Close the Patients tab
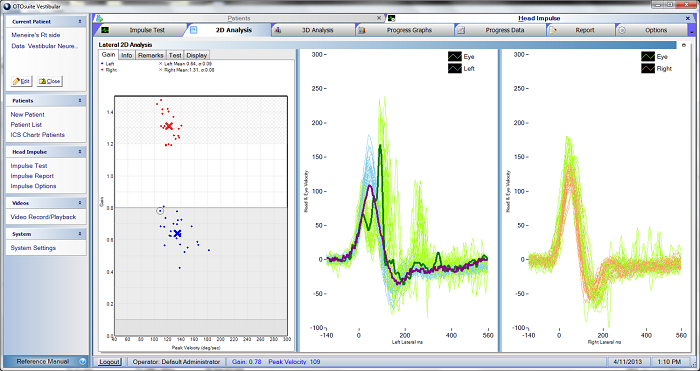 379,18
